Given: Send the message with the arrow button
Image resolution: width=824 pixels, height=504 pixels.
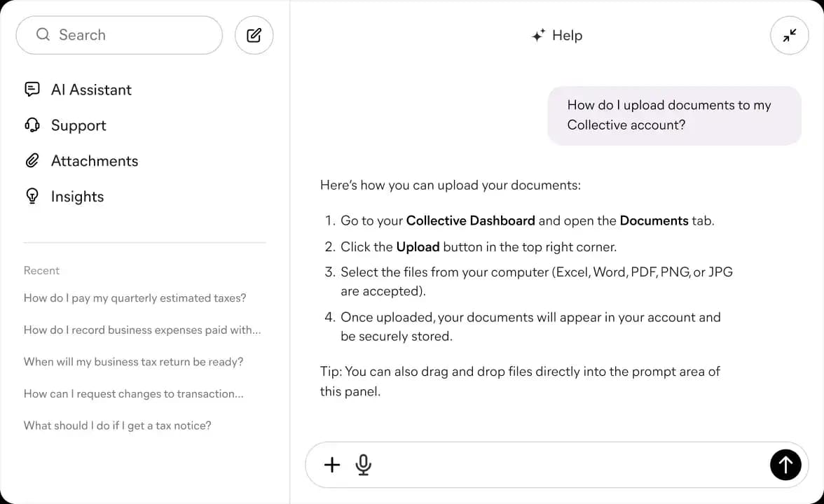Looking at the screenshot, I should click(x=785, y=464).
